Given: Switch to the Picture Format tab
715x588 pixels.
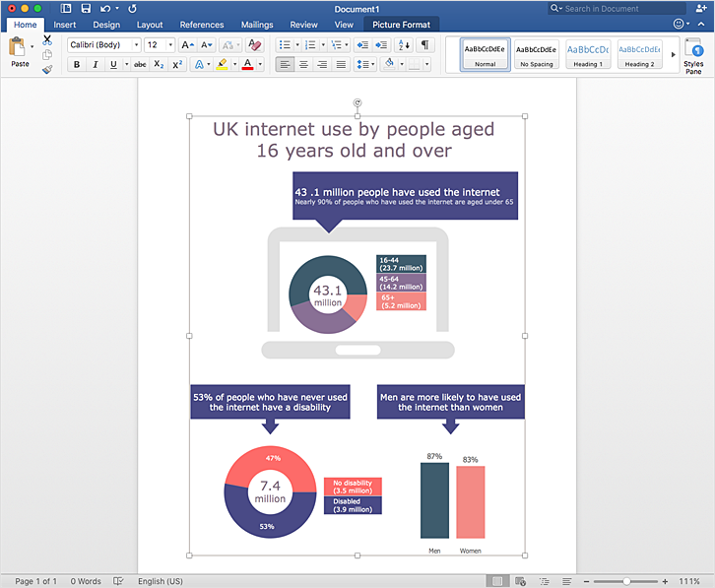Looking at the screenshot, I should [401, 25].
